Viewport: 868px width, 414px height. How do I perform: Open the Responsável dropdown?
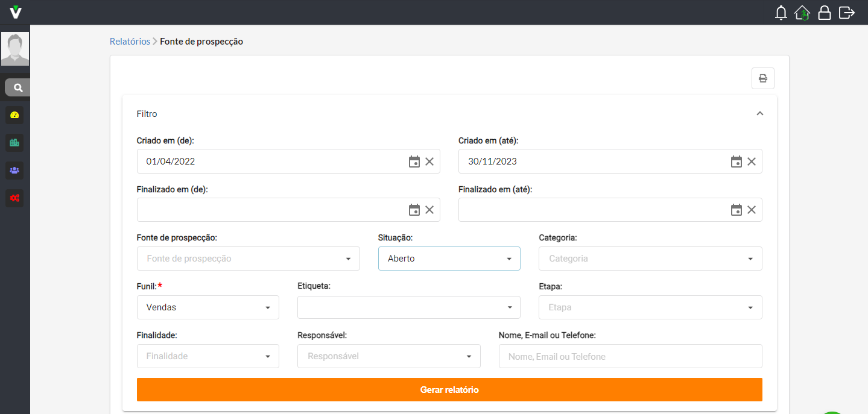pos(389,356)
